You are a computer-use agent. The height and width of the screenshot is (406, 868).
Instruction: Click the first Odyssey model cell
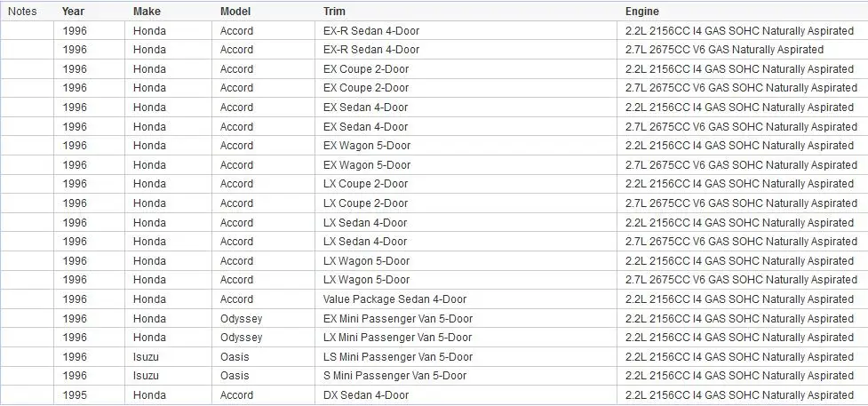(264, 318)
